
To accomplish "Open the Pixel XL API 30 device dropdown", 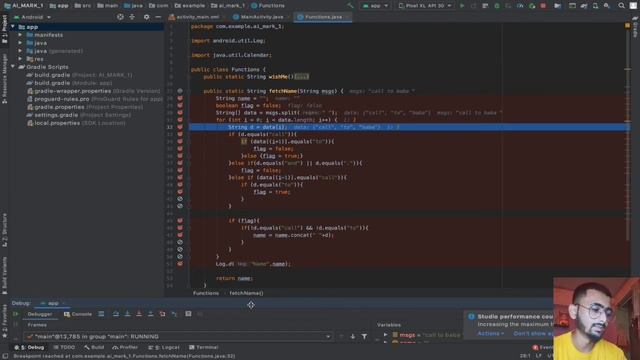I will [x=425, y=6].
